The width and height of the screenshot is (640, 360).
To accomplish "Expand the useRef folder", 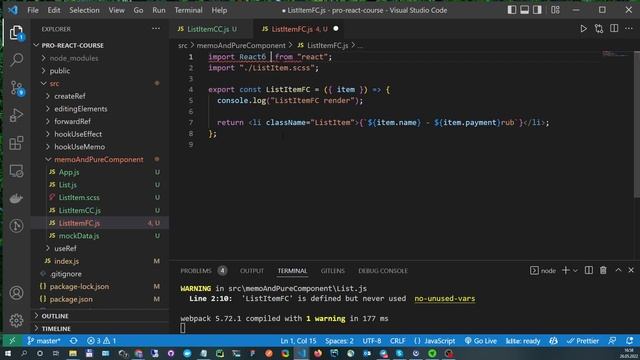I will tap(65, 248).
